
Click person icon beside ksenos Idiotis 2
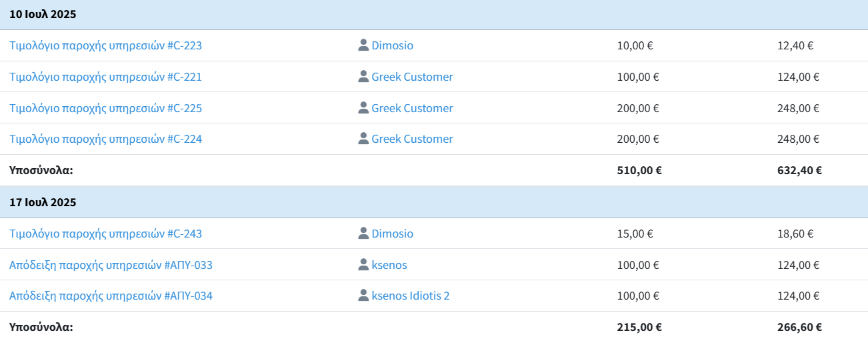tap(363, 296)
